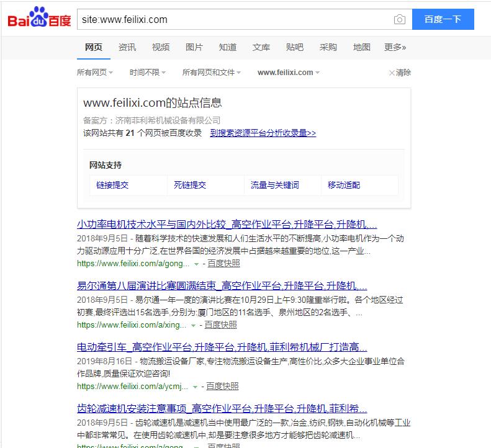Click URL https://www.feilixi.com/a/xing...
Image resolution: width=491 pixels, height=448 pixels.
[132, 325]
